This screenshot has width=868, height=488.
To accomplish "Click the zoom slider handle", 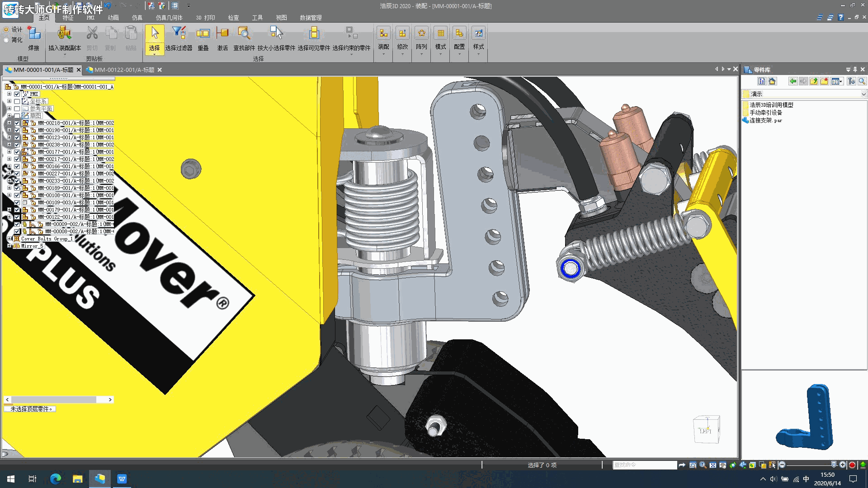I will pyautogui.click(x=834, y=465).
